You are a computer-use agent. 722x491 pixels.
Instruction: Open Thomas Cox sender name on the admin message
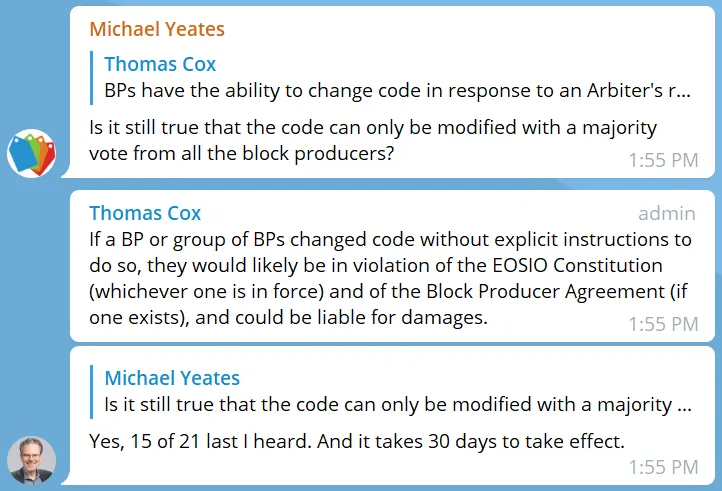pos(145,213)
